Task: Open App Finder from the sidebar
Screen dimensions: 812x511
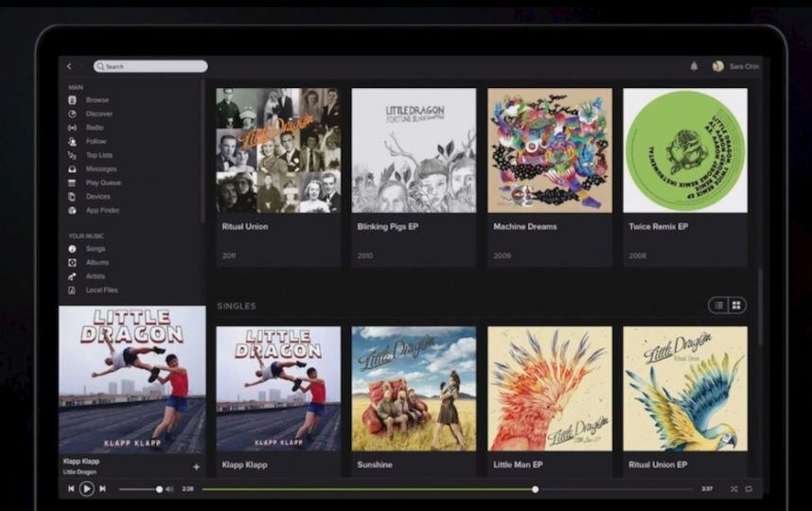Action: pyautogui.click(x=102, y=210)
